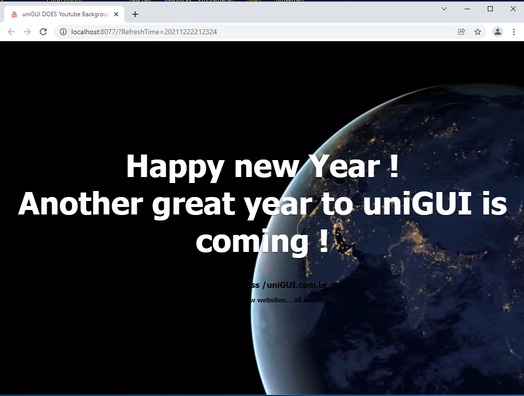
Task: Reload the current page
Action: [x=43, y=32]
